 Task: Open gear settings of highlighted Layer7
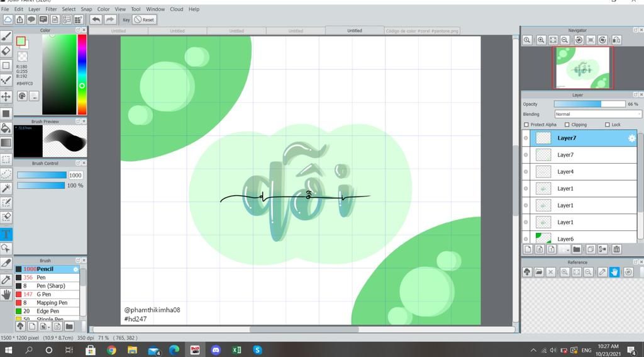click(631, 138)
